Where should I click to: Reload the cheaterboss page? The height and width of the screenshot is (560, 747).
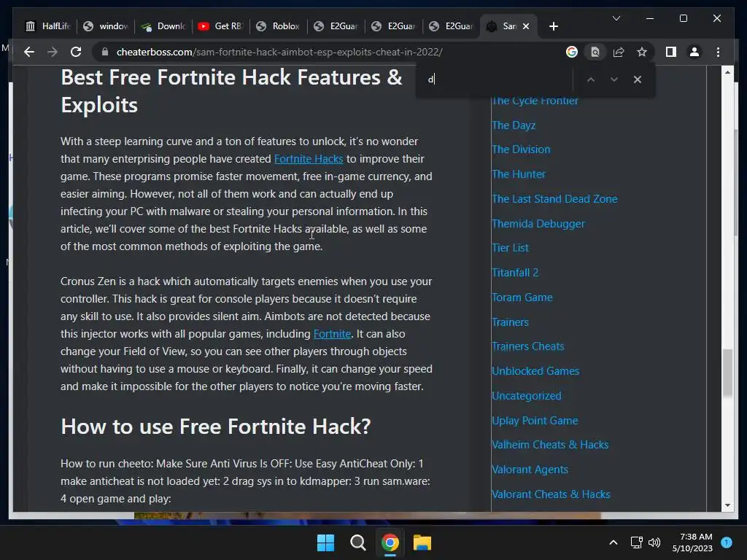tap(76, 52)
